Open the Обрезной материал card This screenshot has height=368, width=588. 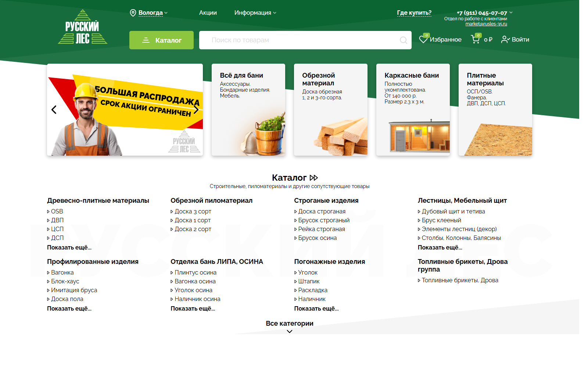[331, 110]
